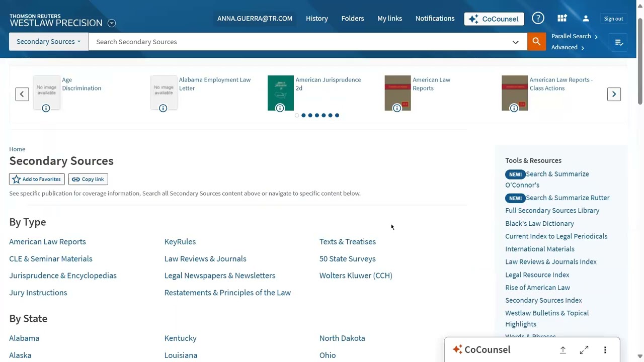Open Search & Summarize O'Connor's tool
The height and width of the screenshot is (362, 644).
(547, 179)
